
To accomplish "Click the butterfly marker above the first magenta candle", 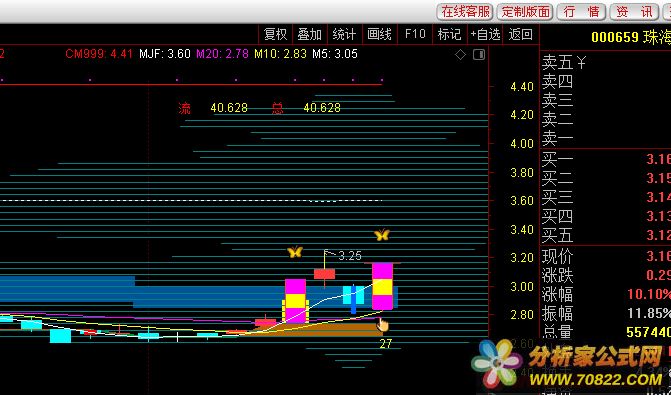I will tap(295, 252).
